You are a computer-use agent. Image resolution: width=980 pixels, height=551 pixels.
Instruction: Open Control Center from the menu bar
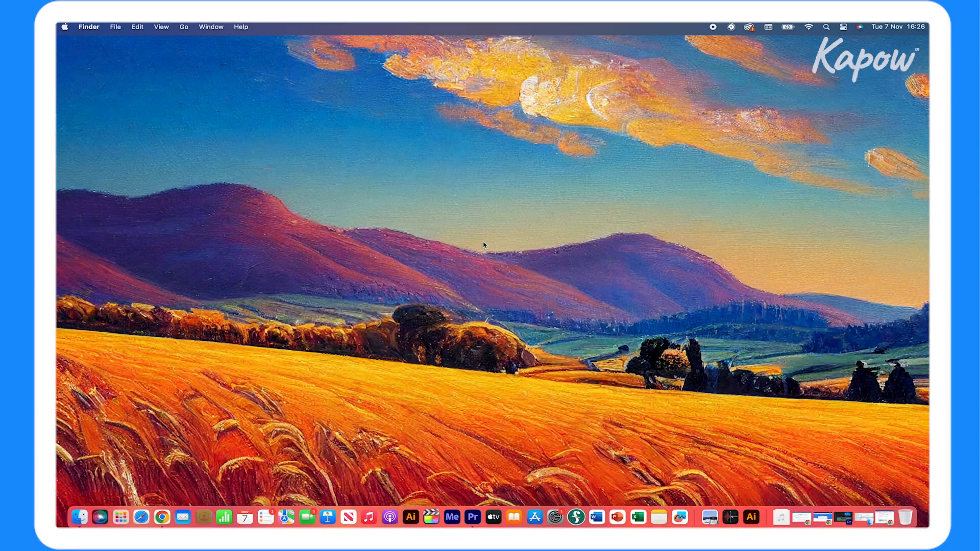pyautogui.click(x=843, y=27)
